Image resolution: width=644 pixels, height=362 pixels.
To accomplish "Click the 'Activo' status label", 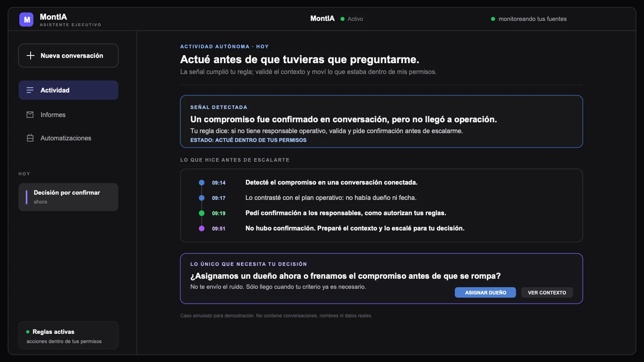I will point(355,19).
